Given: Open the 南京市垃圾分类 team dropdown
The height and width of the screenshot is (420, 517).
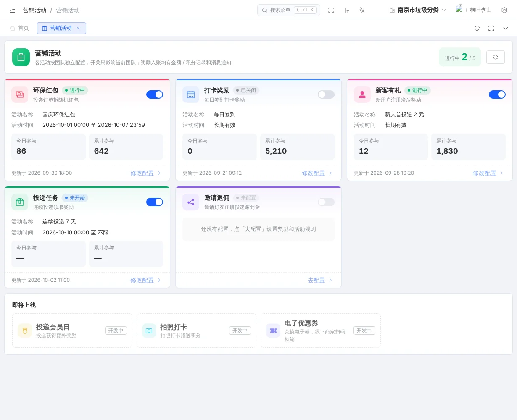Looking at the screenshot, I should (x=418, y=10).
